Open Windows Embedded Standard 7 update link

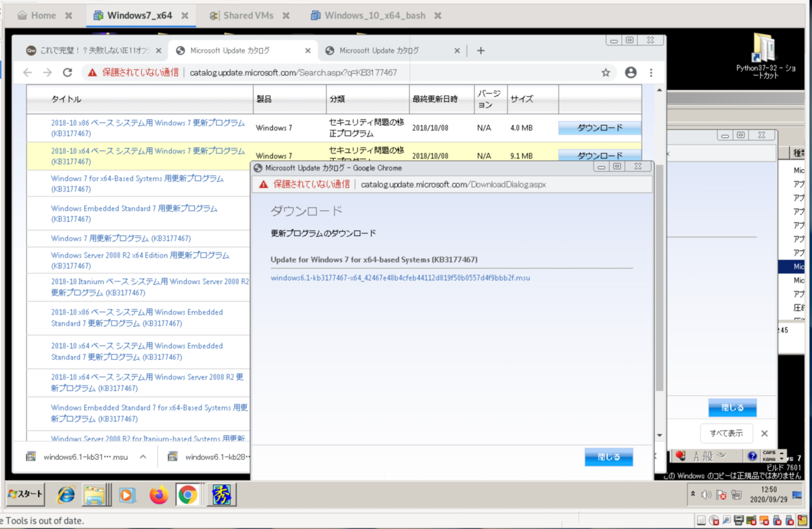134,214
